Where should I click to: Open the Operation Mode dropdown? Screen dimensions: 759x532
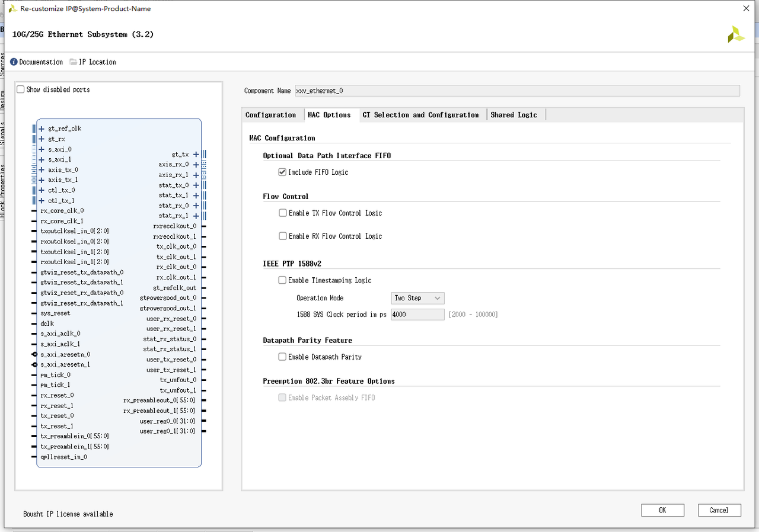tap(417, 298)
